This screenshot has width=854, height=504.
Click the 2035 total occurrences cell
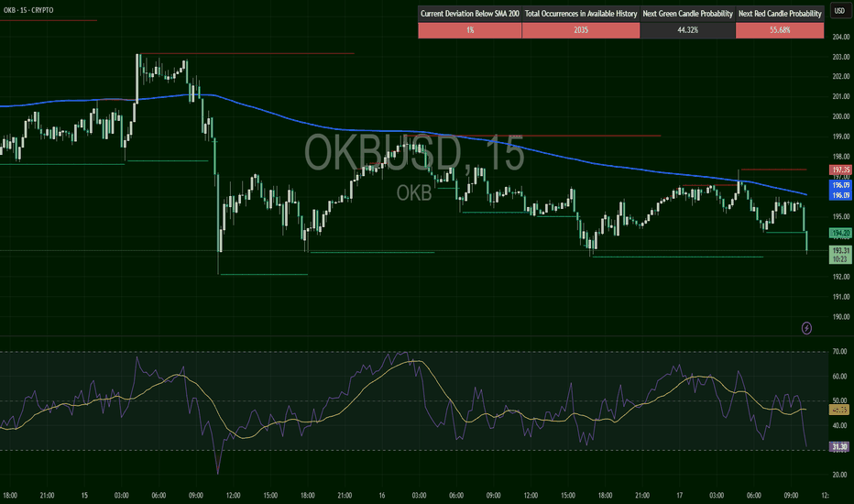[580, 30]
